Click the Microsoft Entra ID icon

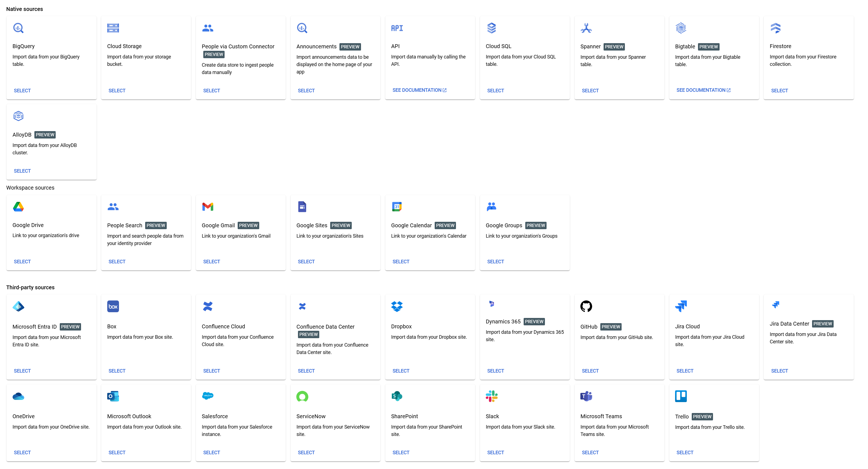coord(18,306)
